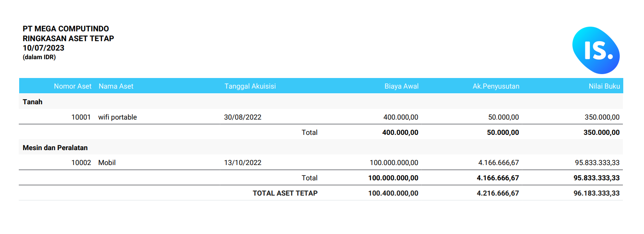
Task: Click asset number 10002
Action: coord(81,163)
